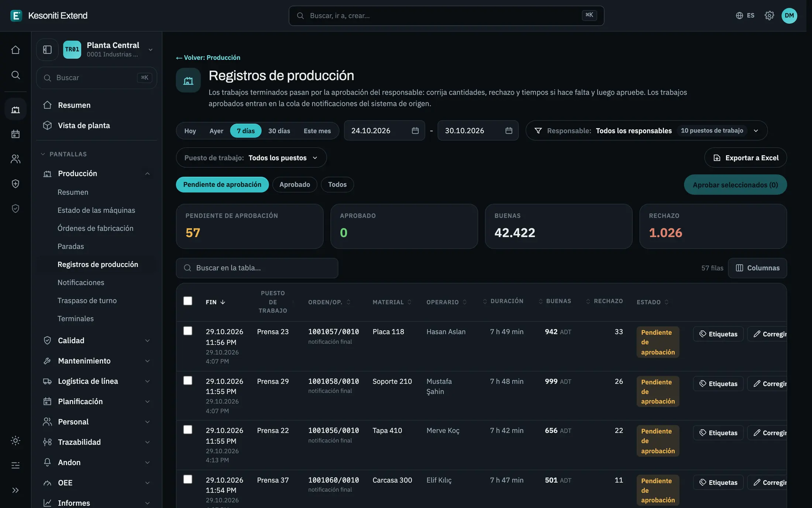Check the row for order 1001057/0010
This screenshot has height=508, width=812.
187,331
